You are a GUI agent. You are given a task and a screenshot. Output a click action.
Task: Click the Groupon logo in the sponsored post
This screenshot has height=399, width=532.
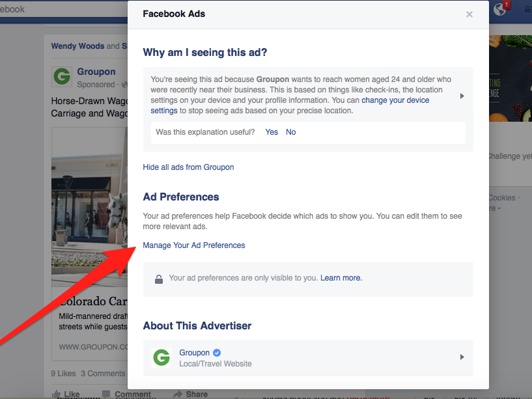(x=62, y=77)
